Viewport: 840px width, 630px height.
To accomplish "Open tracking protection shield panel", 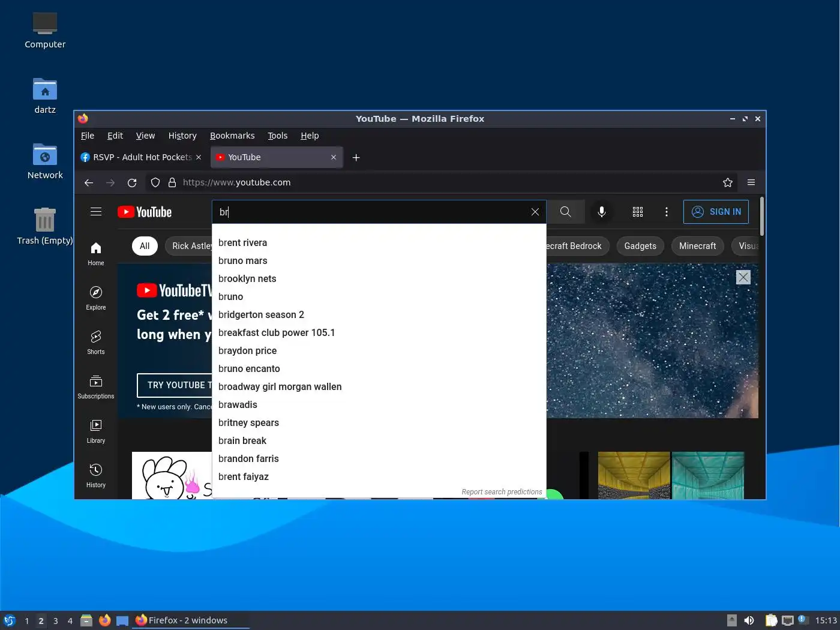I will pos(155,182).
